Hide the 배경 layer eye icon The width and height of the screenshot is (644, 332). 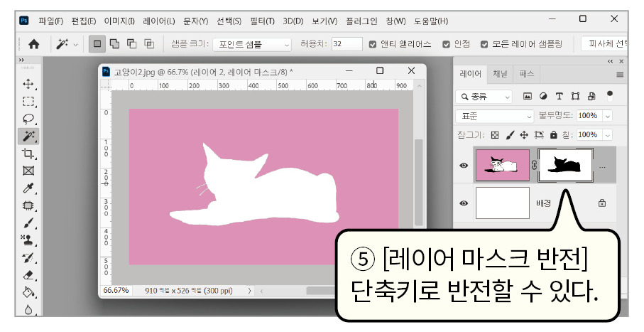tap(464, 203)
